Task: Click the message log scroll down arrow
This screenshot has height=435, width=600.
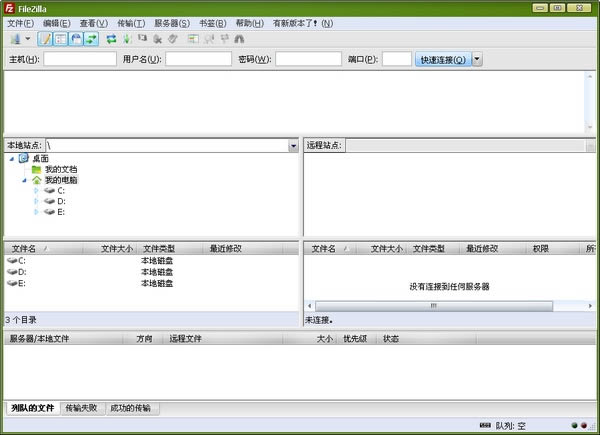Action: pos(590,127)
